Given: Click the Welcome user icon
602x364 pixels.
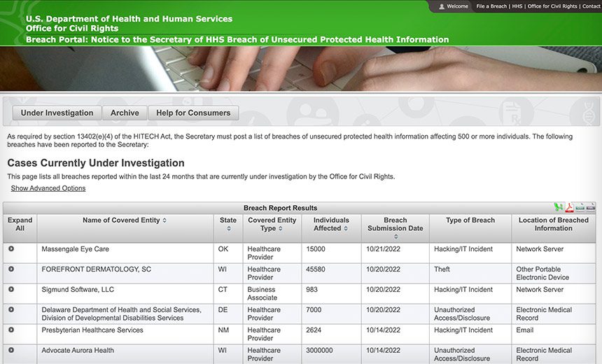Looking at the screenshot, I should (x=442, y=6).
